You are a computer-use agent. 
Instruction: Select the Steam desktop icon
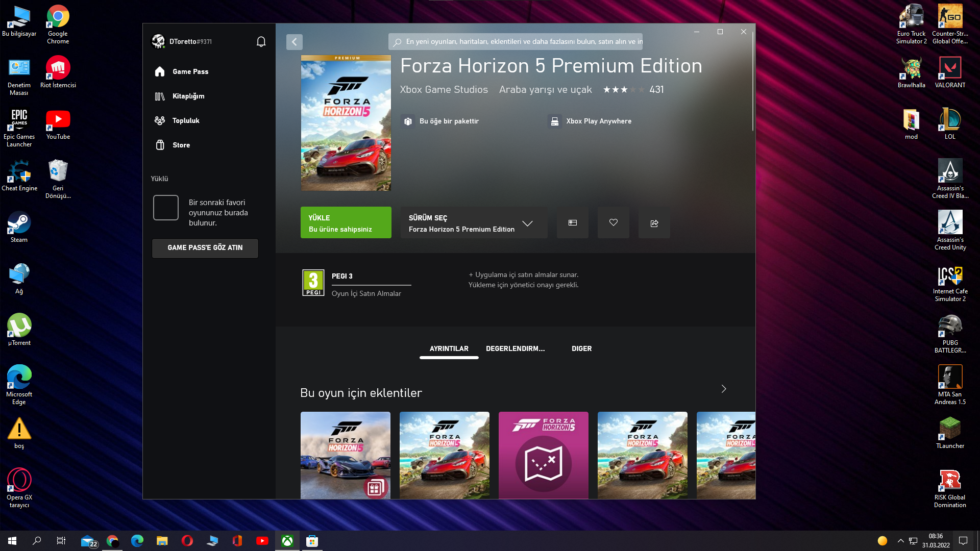pos(19,227)
